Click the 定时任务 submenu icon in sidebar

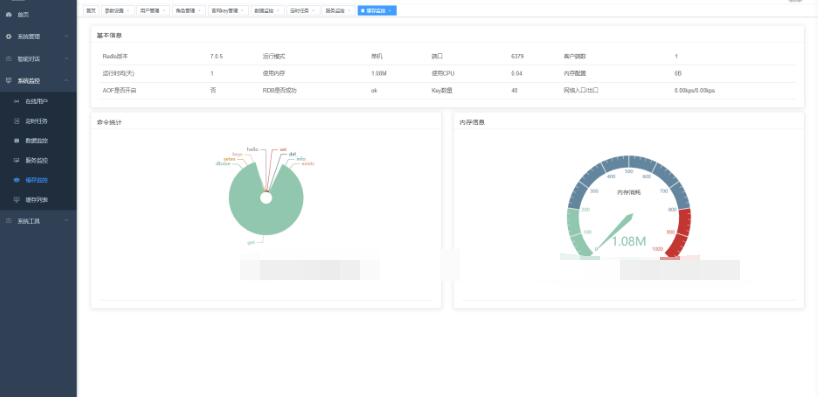(16, 121)
